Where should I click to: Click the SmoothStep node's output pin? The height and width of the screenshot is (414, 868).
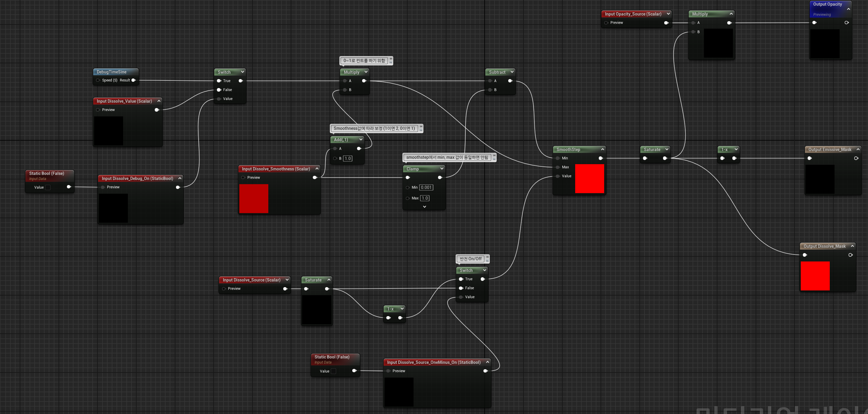pyautogui.click(x=601, y=158)
